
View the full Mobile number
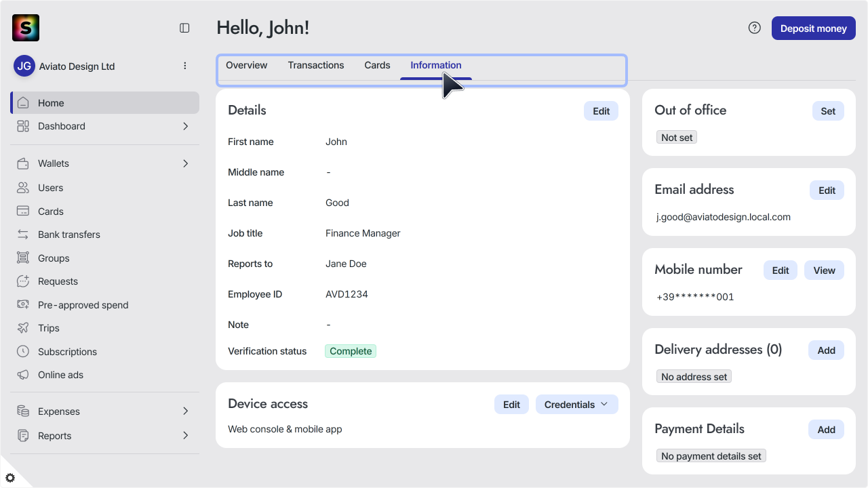click(824, 270)
